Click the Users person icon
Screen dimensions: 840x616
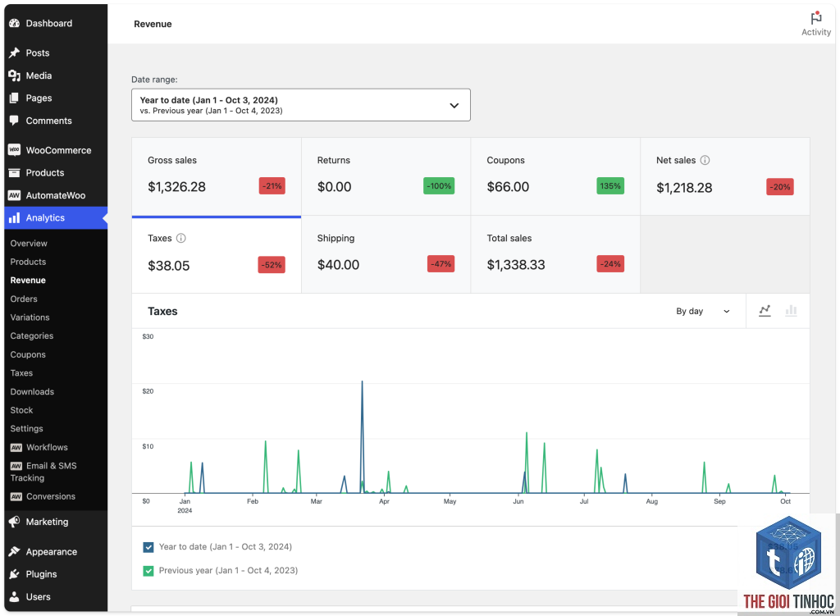tap(15, 596)
